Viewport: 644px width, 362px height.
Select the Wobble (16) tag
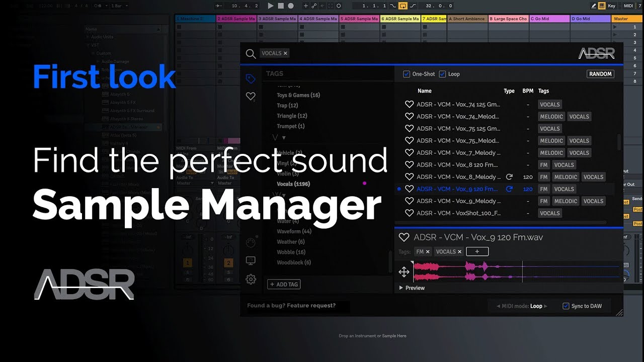[x=291, y=252]
